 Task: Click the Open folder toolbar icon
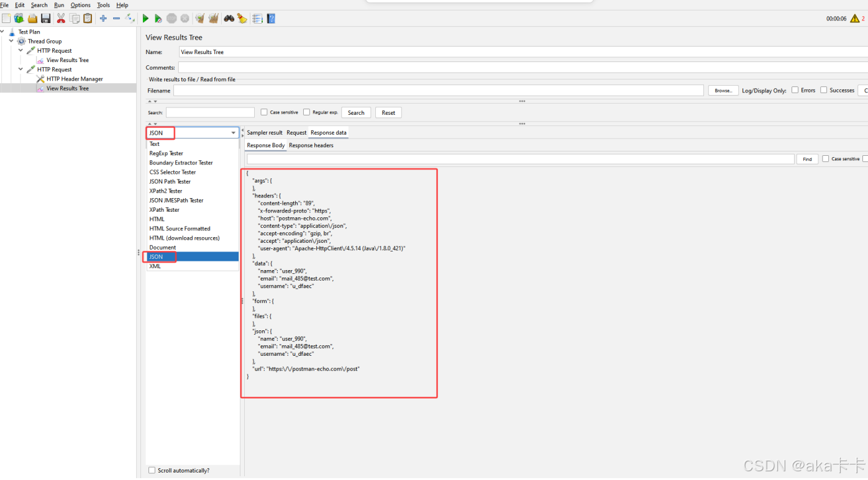point(32,19)
